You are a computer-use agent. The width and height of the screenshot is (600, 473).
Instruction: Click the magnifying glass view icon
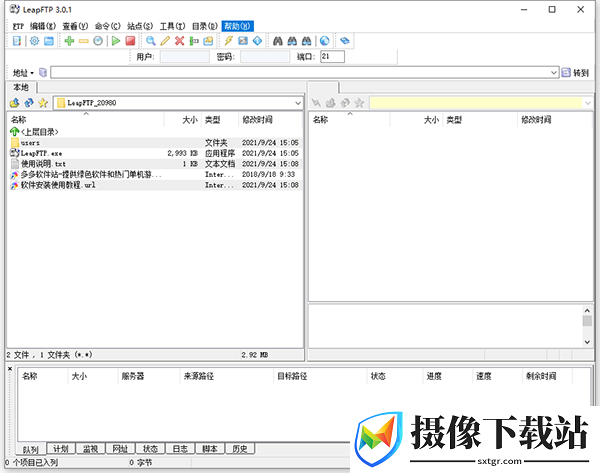(150, 41)
